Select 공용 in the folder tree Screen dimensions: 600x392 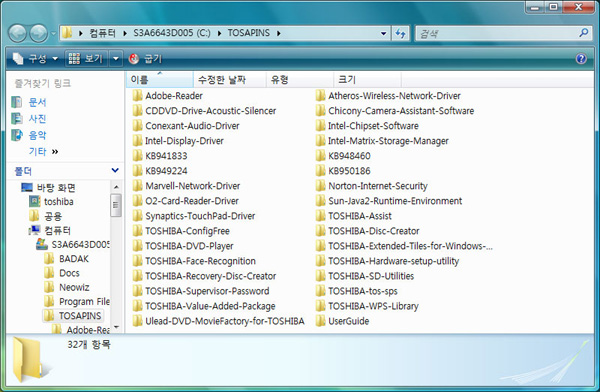click(53, 216)
